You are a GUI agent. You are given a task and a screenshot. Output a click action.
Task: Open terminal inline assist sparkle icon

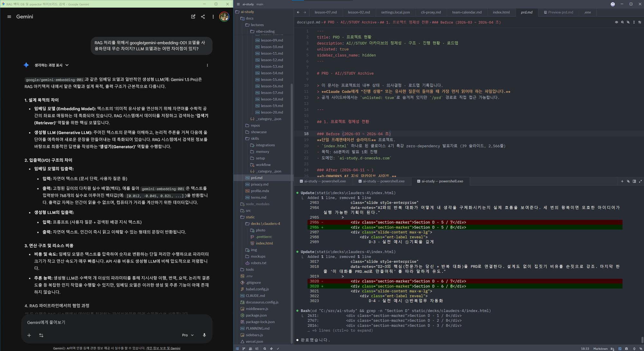(628, 181)
